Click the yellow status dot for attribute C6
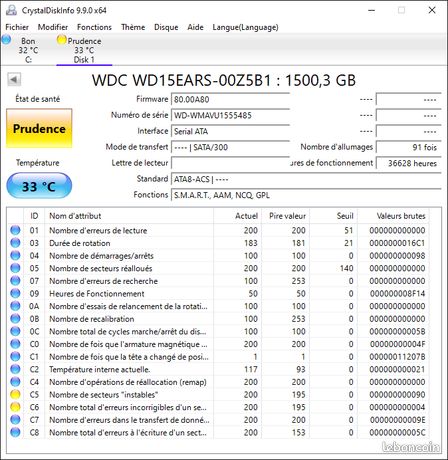The width and height of the screenshot is (448, 460). (x=15, y=407)
